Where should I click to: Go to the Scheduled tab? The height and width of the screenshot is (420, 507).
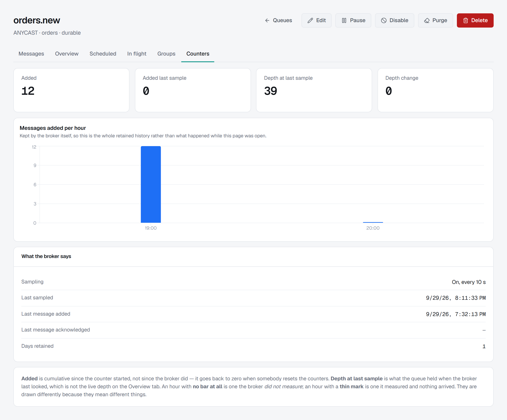103,54
